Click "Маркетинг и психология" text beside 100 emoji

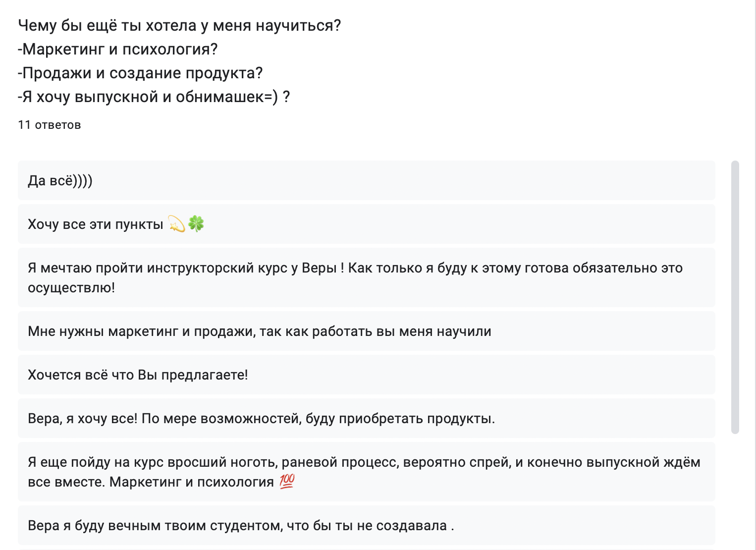coord(191,482)
